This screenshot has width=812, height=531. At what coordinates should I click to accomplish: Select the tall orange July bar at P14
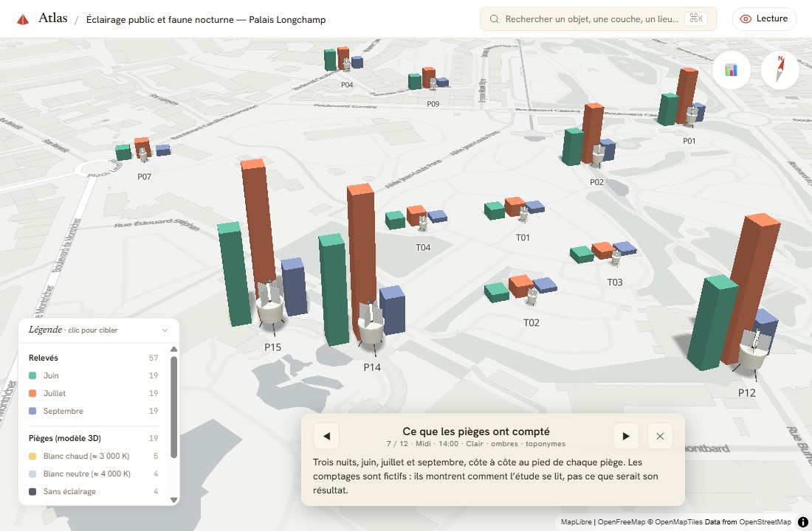pyautogui.click(x=362, y=249)
